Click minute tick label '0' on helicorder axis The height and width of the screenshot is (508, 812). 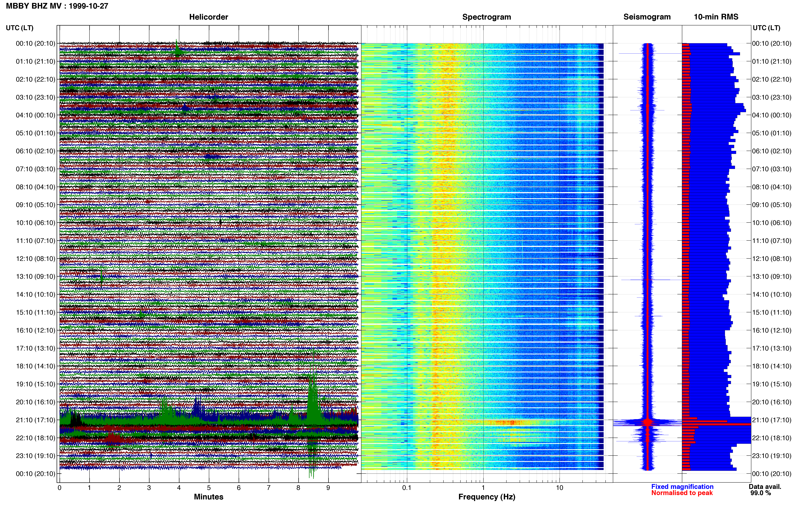click(59, 487)
